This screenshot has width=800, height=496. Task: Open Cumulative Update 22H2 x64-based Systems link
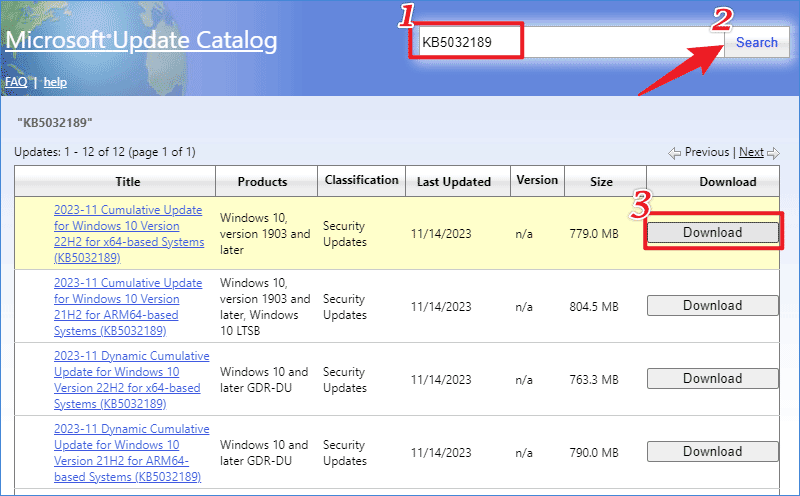129,234
